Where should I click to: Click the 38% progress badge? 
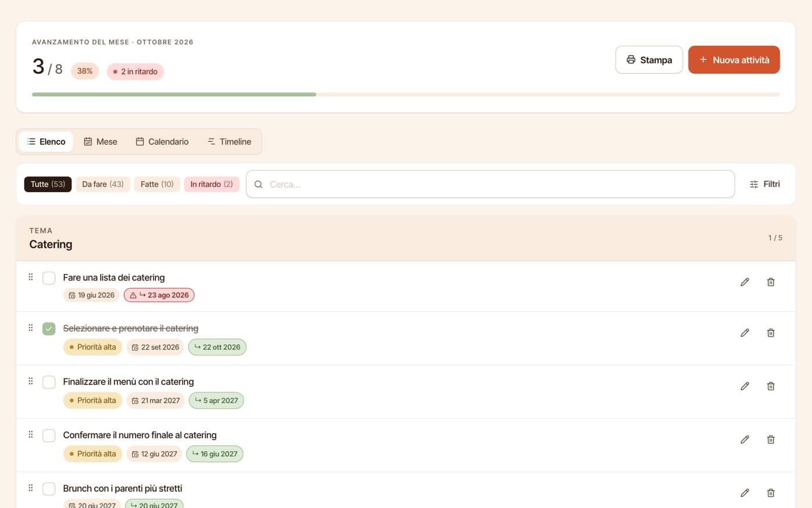tap(85, 71)
